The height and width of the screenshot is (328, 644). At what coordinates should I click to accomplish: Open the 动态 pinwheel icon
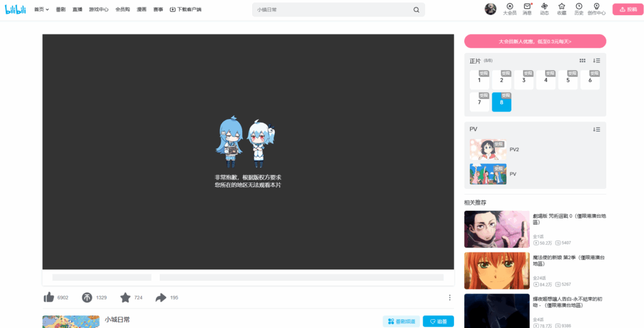tap(544, 7)
